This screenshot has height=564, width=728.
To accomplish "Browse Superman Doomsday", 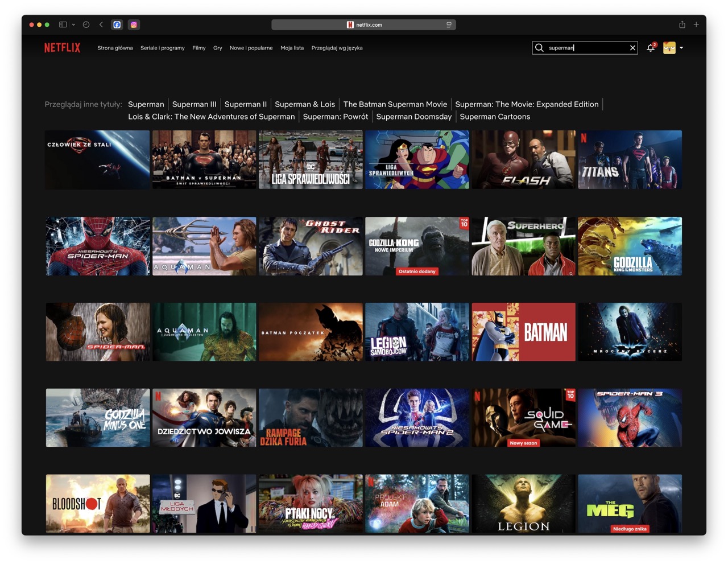I will click(x=414, y=117).
